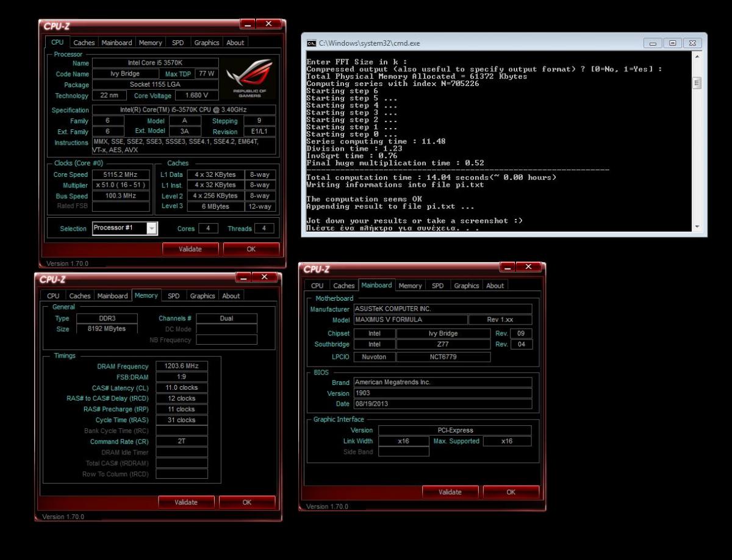Click the Level 3 cache 6 MBytes value
This screenshot has height=560, width=732.
[x=216, y=206]
